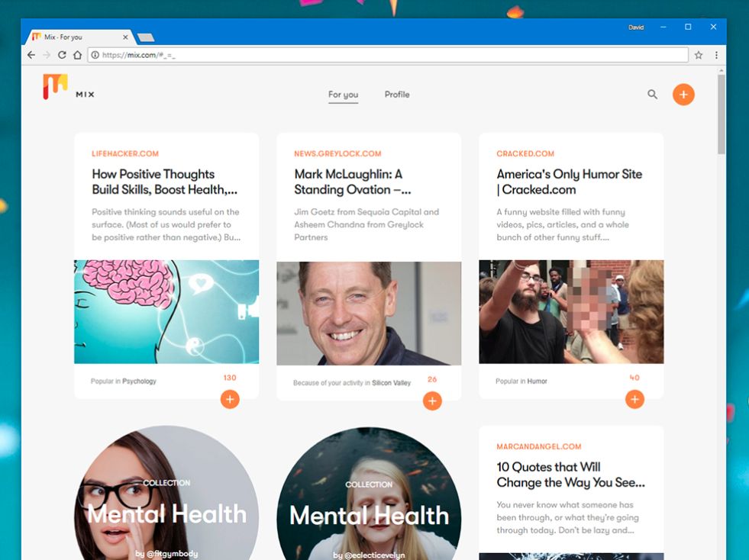The image size is (749, 560).
Task: Open the browser home icon
Action: [x=77, y=55]
